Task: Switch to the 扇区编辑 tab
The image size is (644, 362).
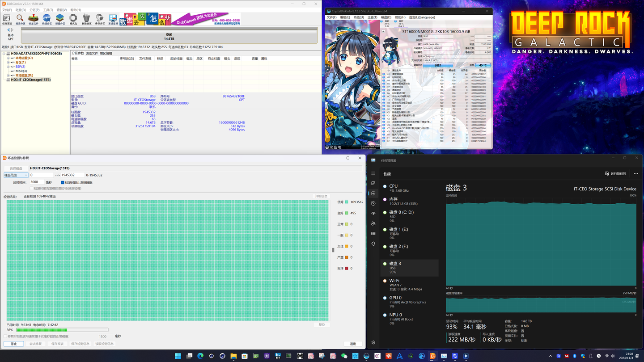Action: (x=106, y=54)
